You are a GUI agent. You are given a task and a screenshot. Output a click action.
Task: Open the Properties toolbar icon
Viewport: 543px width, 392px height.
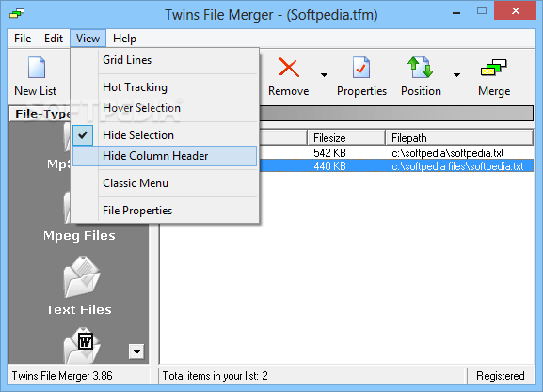(x=361, y=68)
